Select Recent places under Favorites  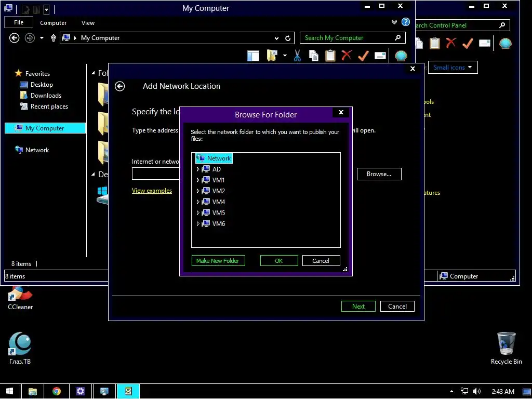tap(49, 106)
